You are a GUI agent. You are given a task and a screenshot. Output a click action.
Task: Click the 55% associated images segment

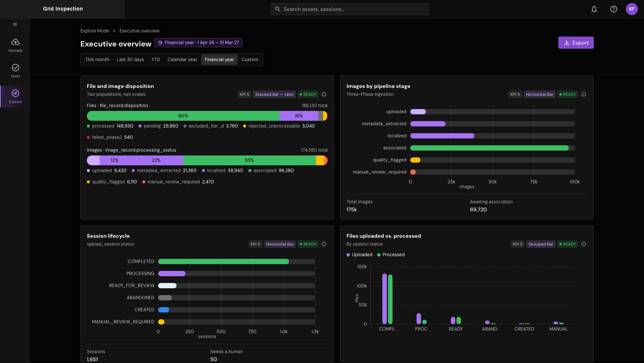(250, 160)
